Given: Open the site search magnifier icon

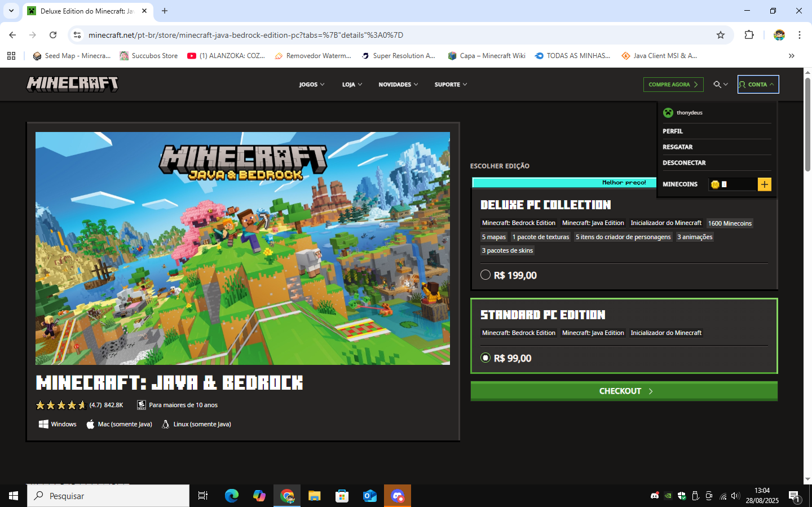Looking at the screenshot, I should [x=717, y=84].
